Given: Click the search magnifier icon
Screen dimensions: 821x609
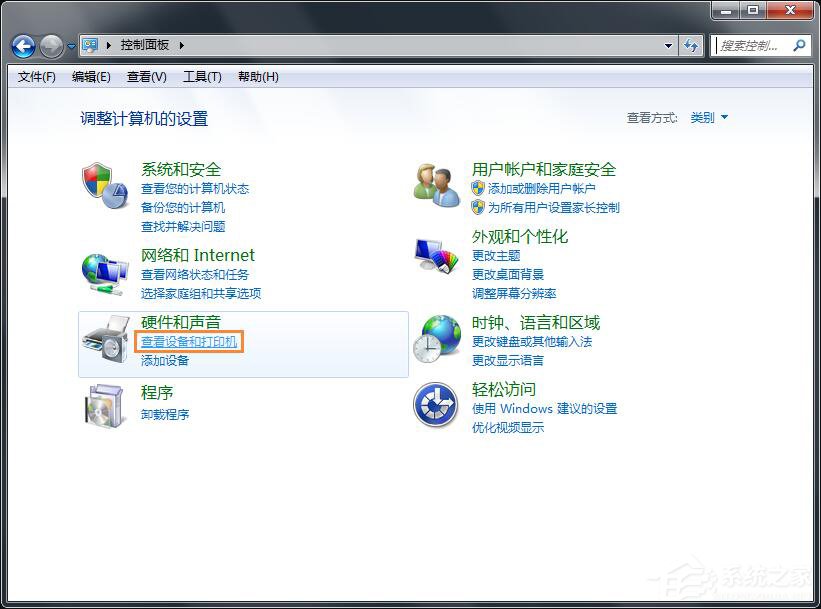Looking at the screenshot, I should point(800,46).
